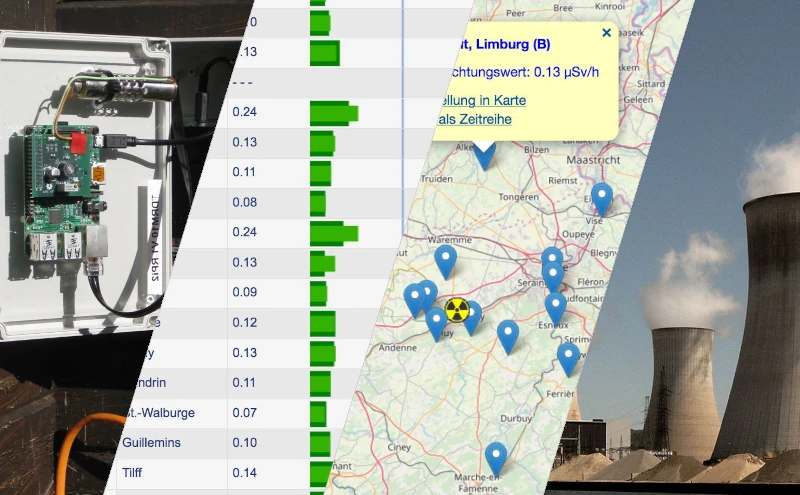
Task: Click the 0.08 table value
Action: [244, 202]
